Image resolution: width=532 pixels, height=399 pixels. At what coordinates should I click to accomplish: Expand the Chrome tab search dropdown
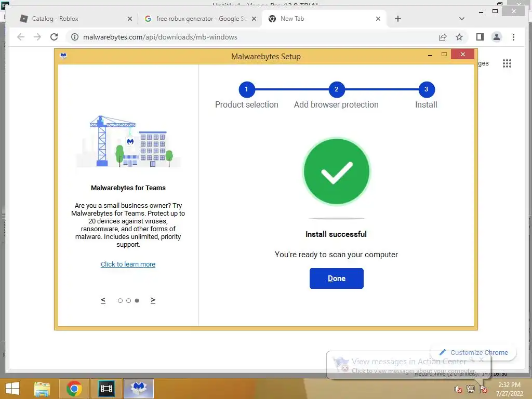pos(461,19)
